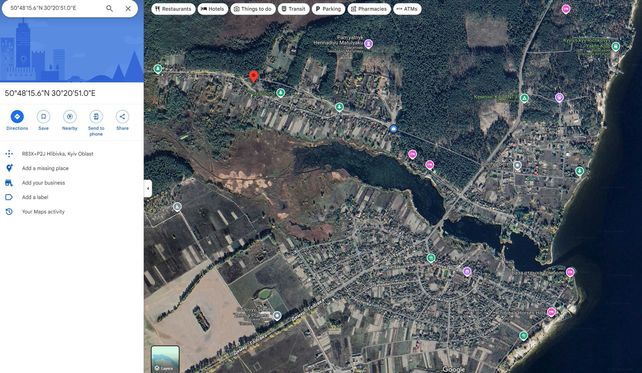Open Nearby search icon
Viewport: 642px width, 373px height.
(70, 117)
